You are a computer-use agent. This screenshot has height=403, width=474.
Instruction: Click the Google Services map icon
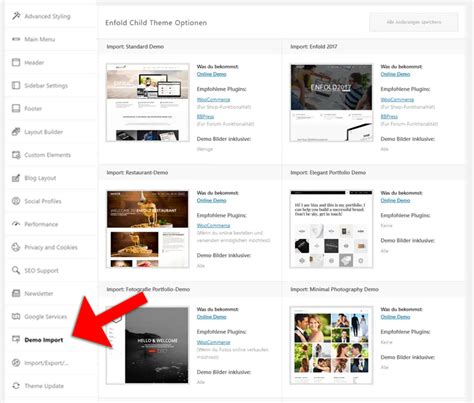click(x=16, y=316)
